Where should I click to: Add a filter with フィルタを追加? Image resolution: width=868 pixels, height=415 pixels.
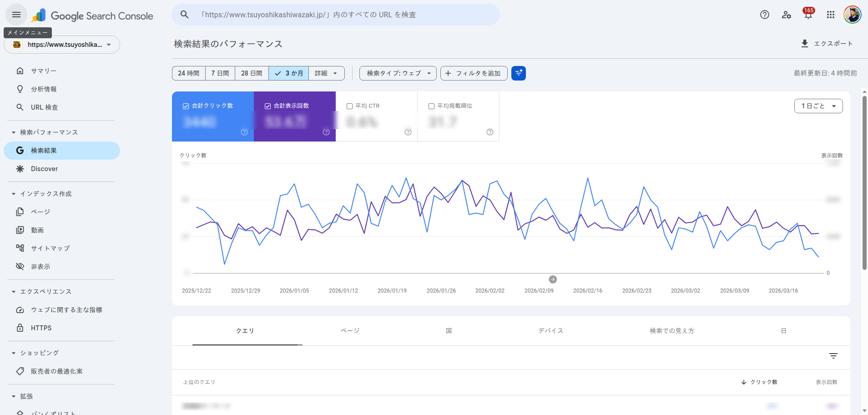(473, 73)
